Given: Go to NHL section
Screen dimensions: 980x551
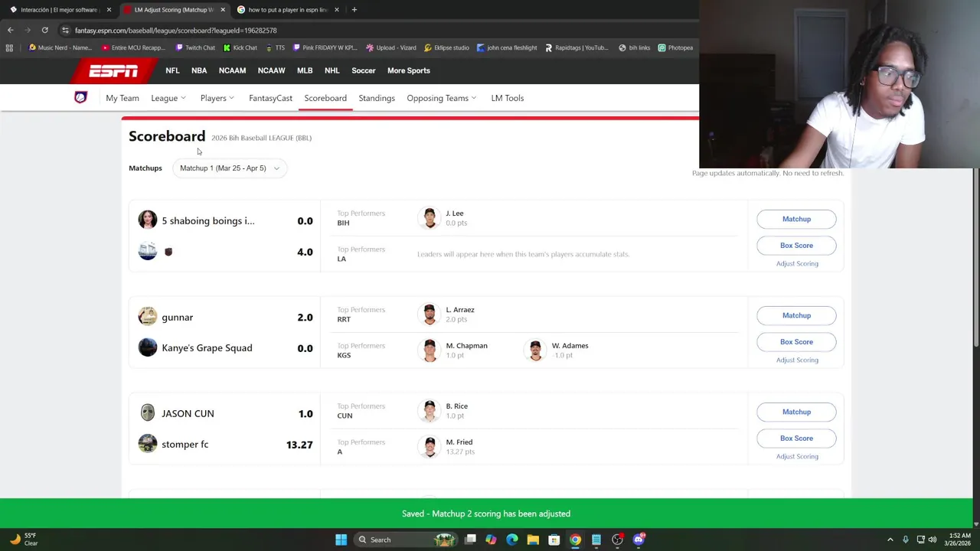Looking at the screenshot, I should 332,70.
